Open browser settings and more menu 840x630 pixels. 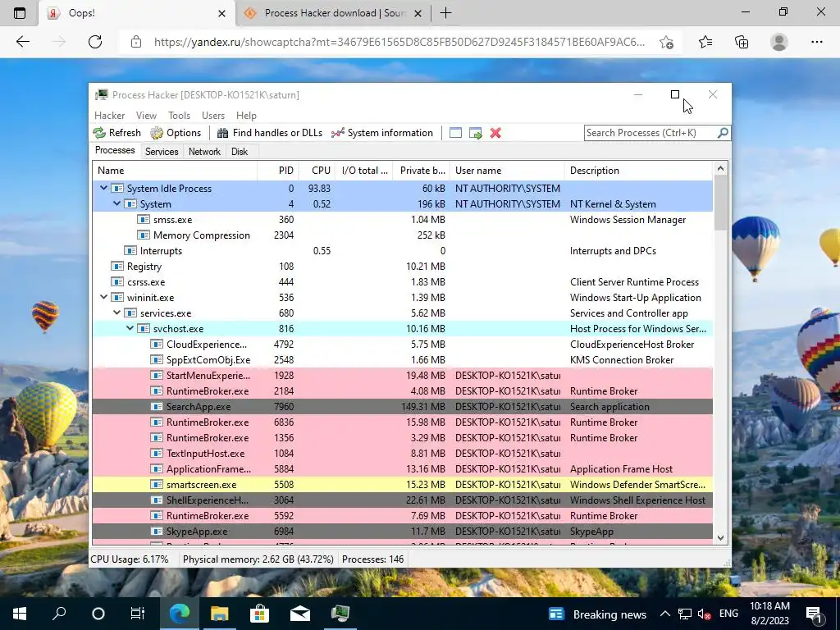click(816, 42)
